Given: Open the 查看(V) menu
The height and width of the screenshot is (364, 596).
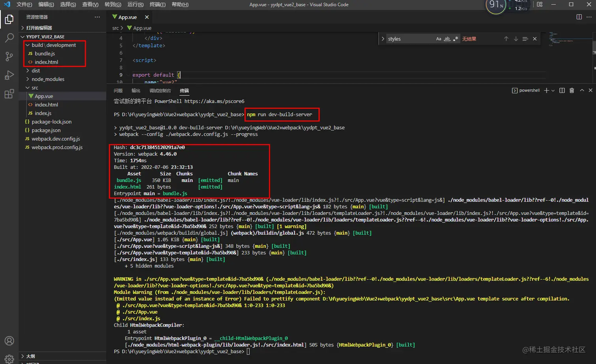Looking at the screenshot, I should pos(90,4).
